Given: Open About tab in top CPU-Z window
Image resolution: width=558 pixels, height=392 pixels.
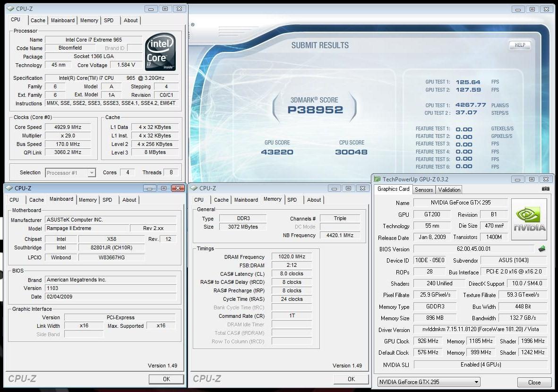Looking at the screenshot, I should click(x=130, y=20).
